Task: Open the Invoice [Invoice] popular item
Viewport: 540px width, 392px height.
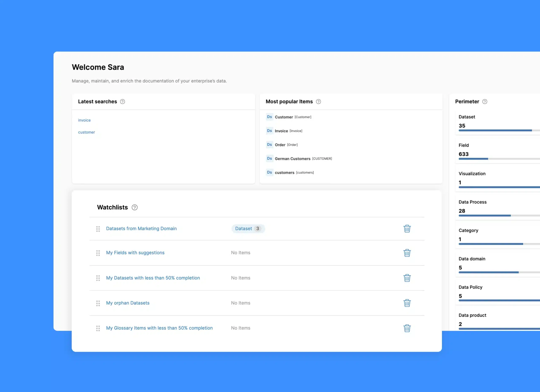Action: click(288, 131)
